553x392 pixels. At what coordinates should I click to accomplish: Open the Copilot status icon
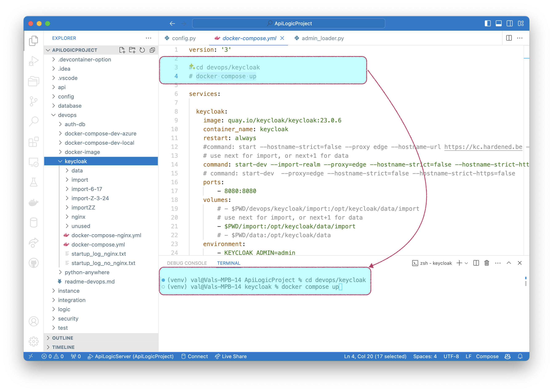pyautogui.click(x=508, y=356)
